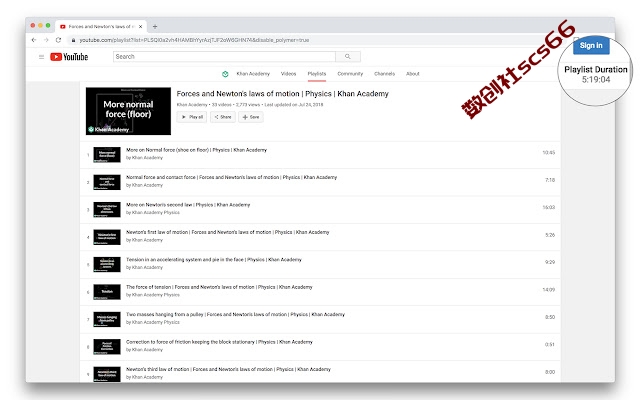Click thumbnail of Newton's first law video
The width and height of the screenshot is (640, 400).
pyautogui.click(x=107, y=237)
